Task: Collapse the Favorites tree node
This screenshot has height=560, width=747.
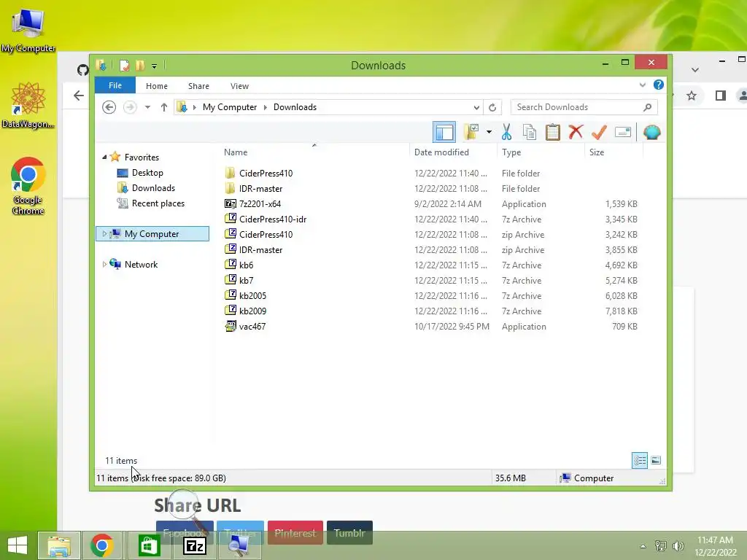Action: tap(104, 157)
